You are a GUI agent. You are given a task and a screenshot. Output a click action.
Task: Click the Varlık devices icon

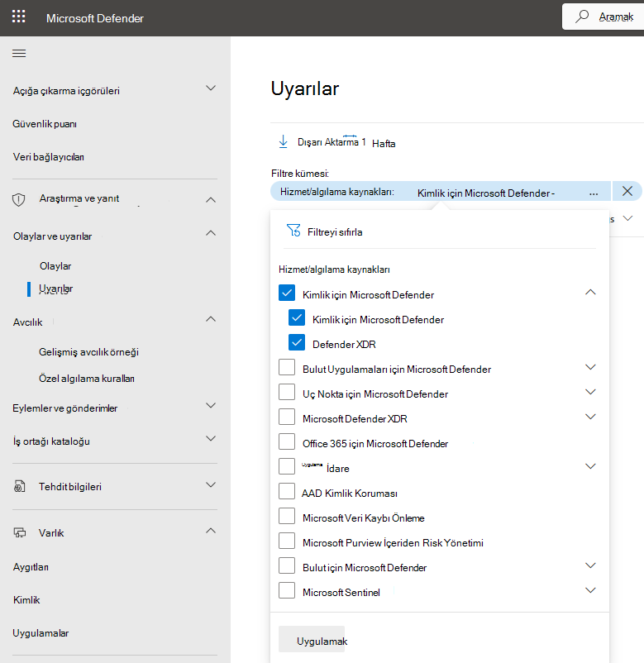[x=20, y=532]
